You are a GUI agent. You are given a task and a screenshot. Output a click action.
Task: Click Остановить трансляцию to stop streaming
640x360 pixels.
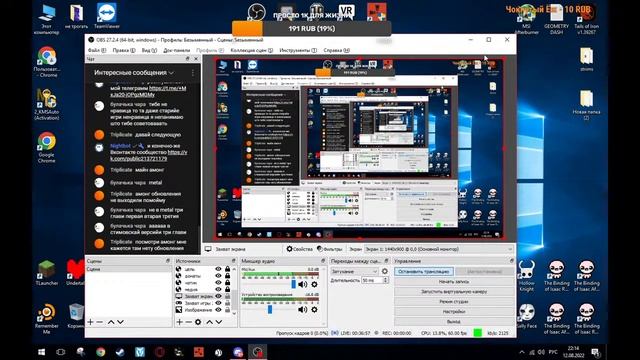(x=424, y=271)
